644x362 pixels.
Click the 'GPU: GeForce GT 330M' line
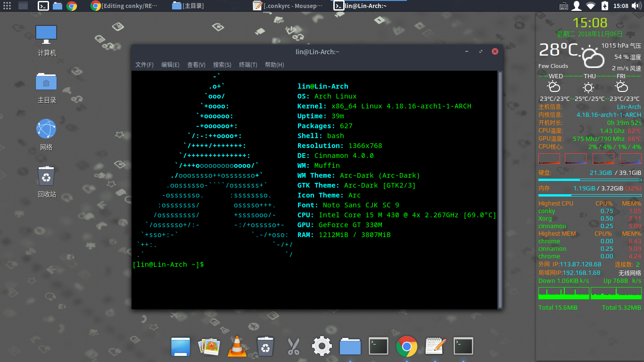tap(340, 225)
